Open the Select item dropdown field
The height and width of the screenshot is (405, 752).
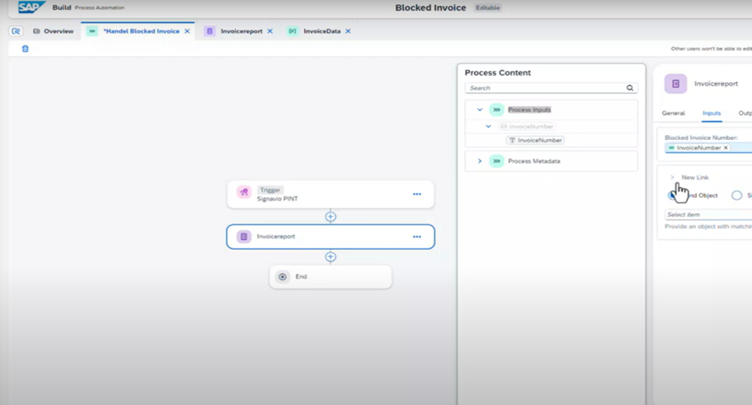click(708, 215)
